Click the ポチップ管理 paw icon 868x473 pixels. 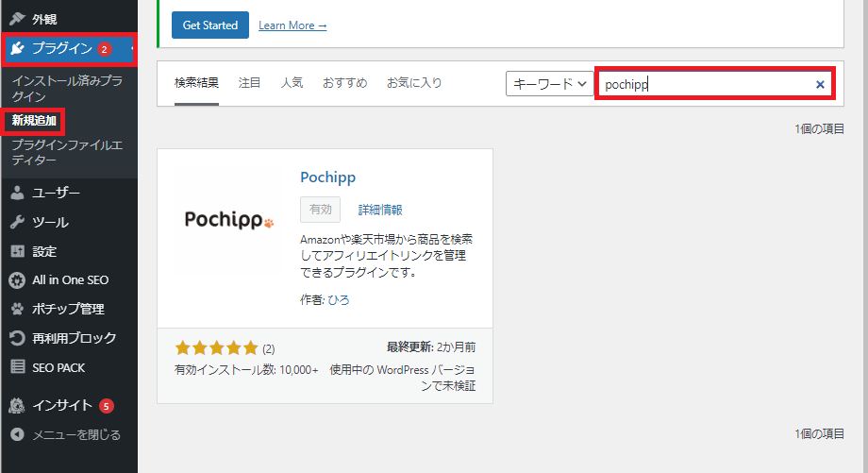18,309
